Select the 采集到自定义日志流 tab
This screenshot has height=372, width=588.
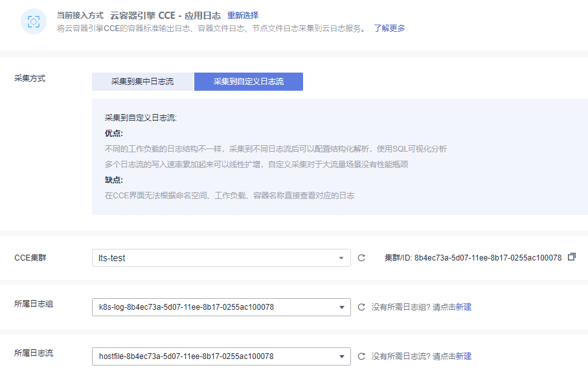249,82
